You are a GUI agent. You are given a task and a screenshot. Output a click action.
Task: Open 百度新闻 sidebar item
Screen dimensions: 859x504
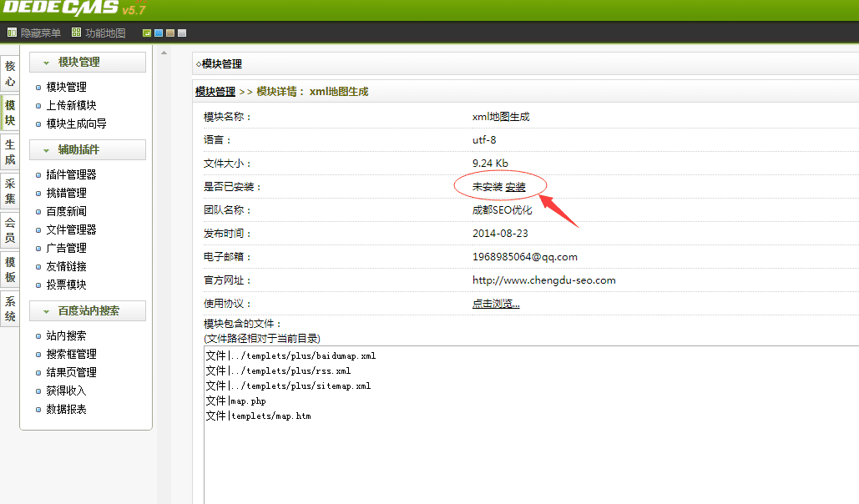tap(66, 211)
